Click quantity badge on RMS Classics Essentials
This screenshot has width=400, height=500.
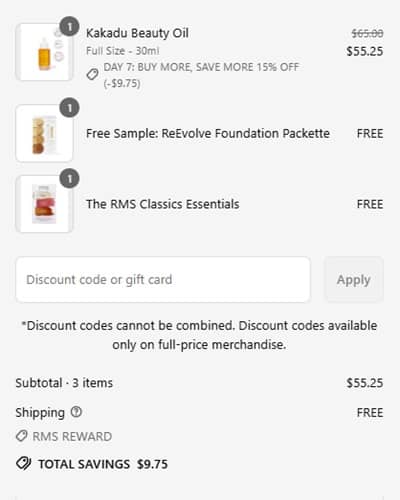click(x=69, y=178)
